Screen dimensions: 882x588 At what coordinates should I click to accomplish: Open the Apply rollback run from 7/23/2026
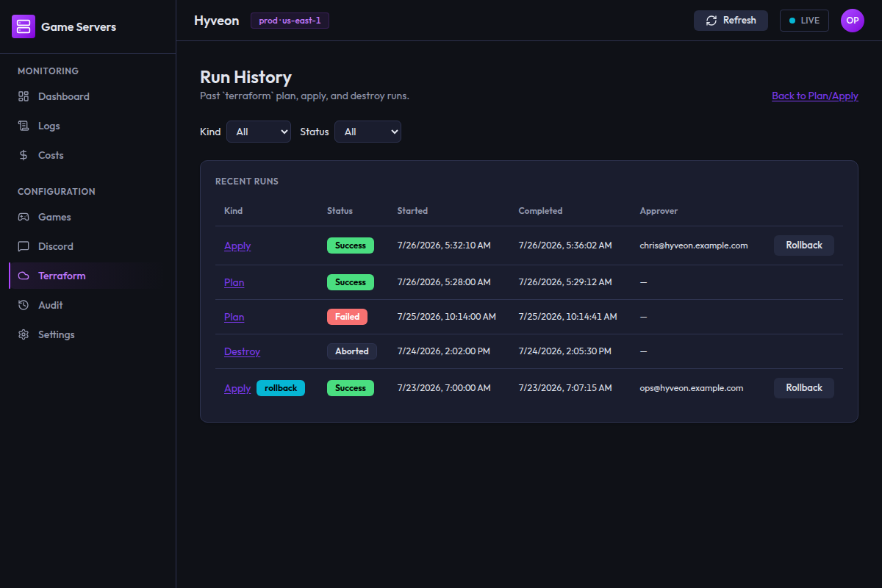tap(237, 388)
